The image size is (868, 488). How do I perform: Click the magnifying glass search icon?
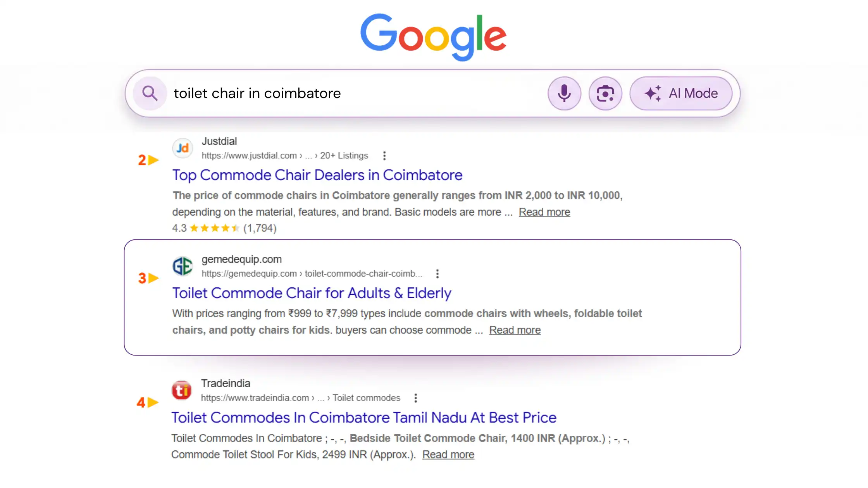coord(150,93)
